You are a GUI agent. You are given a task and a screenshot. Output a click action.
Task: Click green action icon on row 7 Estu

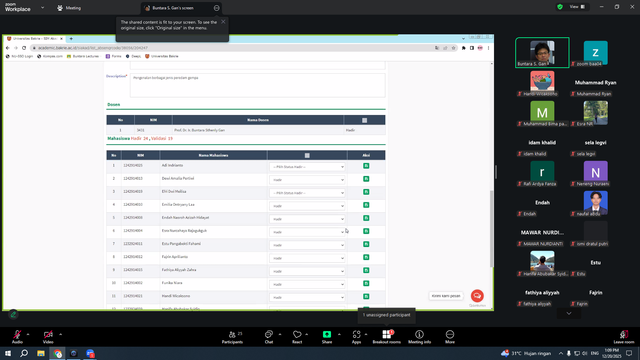coord(366,244)
